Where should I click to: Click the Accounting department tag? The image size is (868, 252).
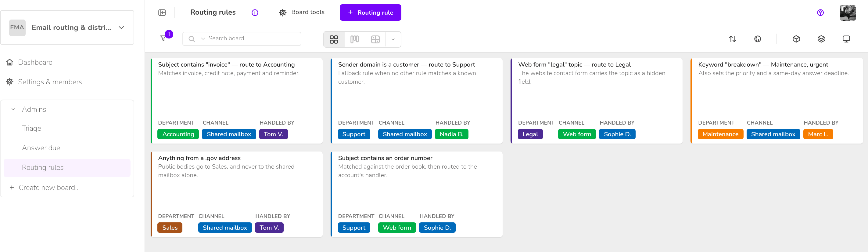click(x=178, y=134)
